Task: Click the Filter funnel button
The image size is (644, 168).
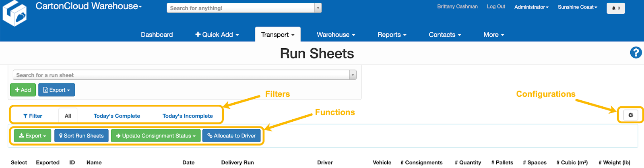Action: pyautogui.click(x=33, y=116)
